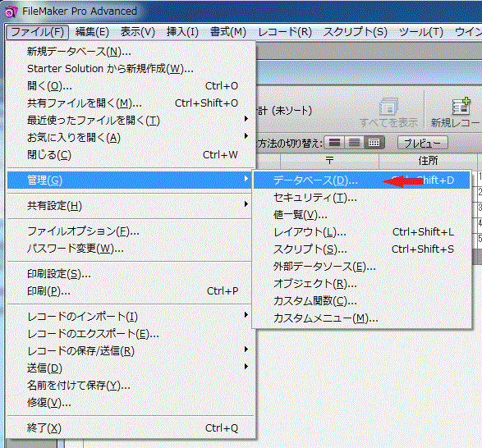Viewport: 482px width, 448px height.
Task: Open the スクリプト(S) menu
Action: click(355, 32)
